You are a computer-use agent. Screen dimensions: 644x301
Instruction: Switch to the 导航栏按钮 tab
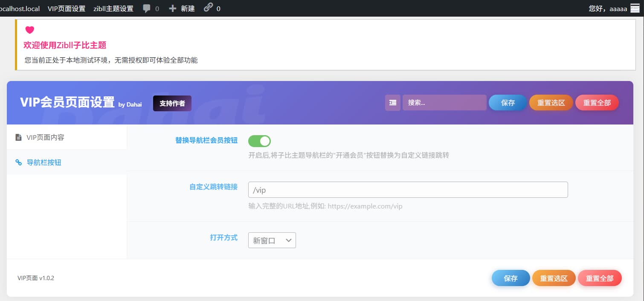(x=44, y=162)
